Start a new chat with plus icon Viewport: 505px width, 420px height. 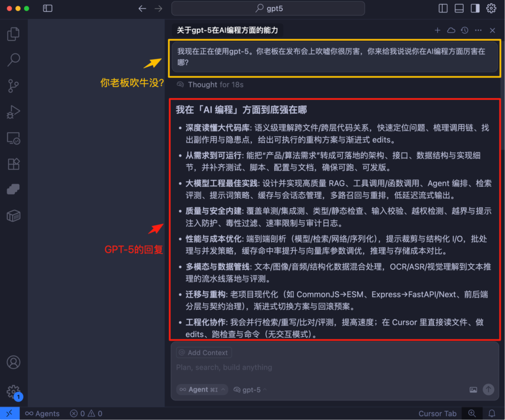click(437, 30)
